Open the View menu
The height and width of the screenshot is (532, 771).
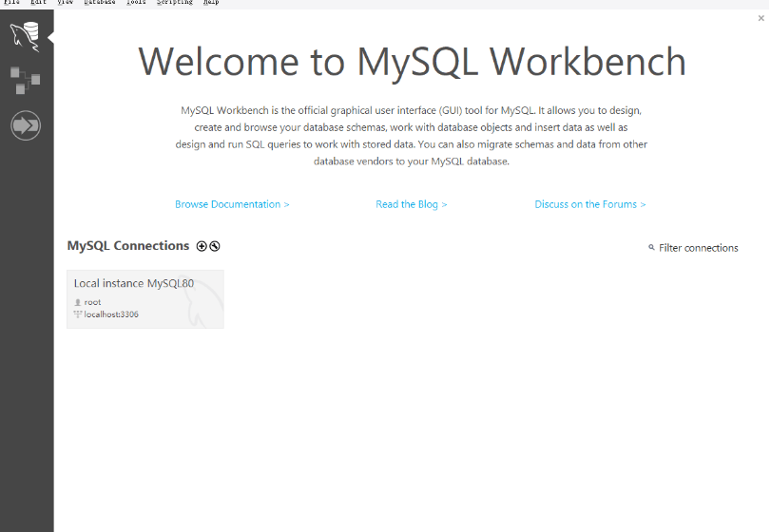65,3
